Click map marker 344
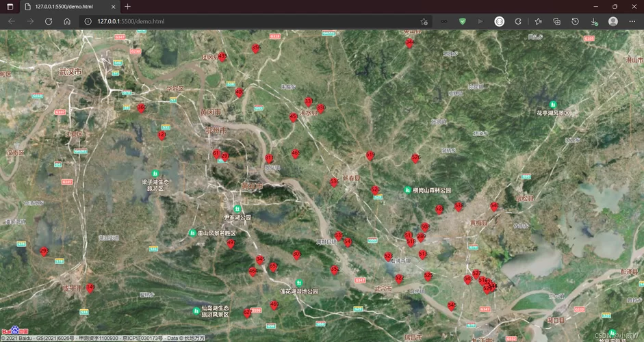This screenshot has width=644, height=342. pos(409,43)
